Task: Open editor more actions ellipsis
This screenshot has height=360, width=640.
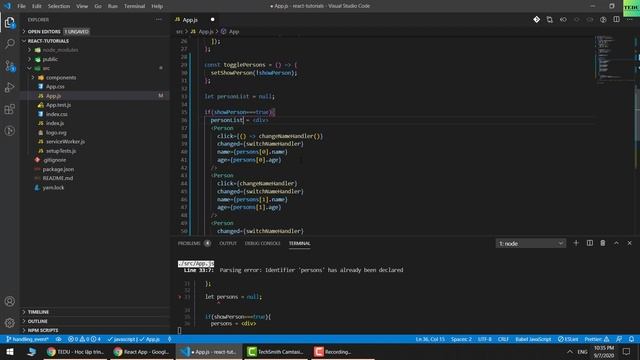Action: 630,19
